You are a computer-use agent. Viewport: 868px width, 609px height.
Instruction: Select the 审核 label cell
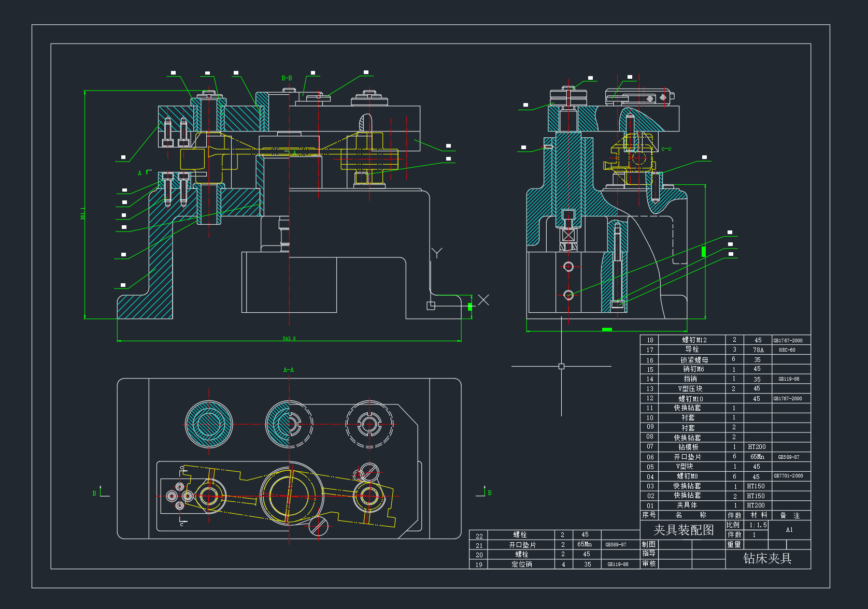click(649, 563)
